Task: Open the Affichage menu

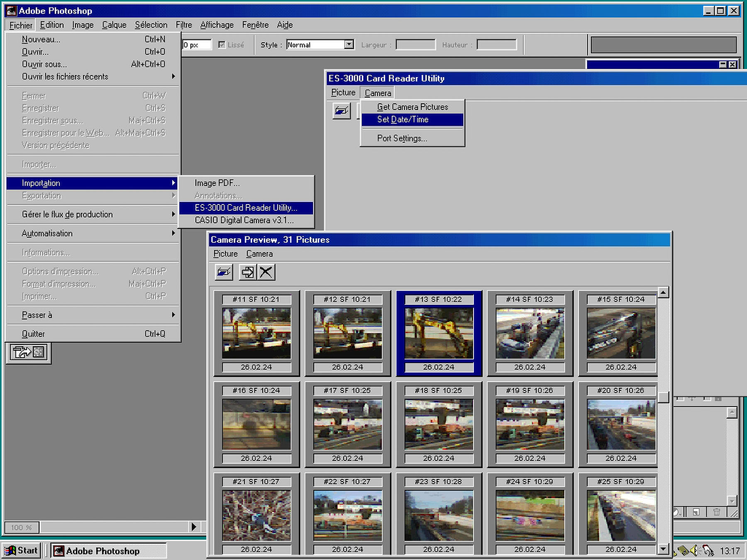Action: click(x=217, y=25)
